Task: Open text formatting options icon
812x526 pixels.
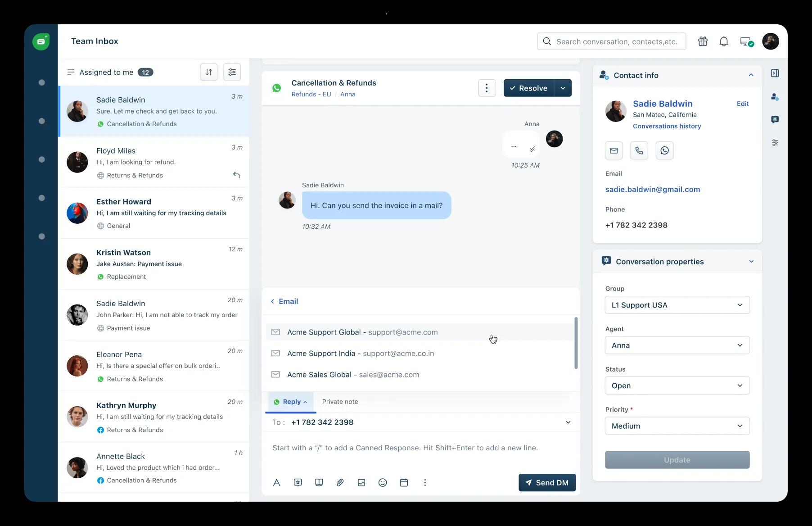Action: point(276,483)
